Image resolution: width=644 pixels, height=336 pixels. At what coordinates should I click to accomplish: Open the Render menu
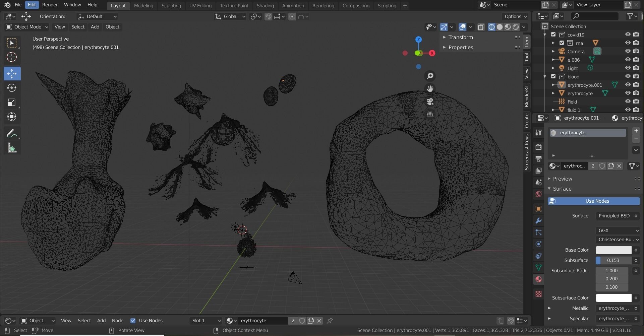coord(50,5)
